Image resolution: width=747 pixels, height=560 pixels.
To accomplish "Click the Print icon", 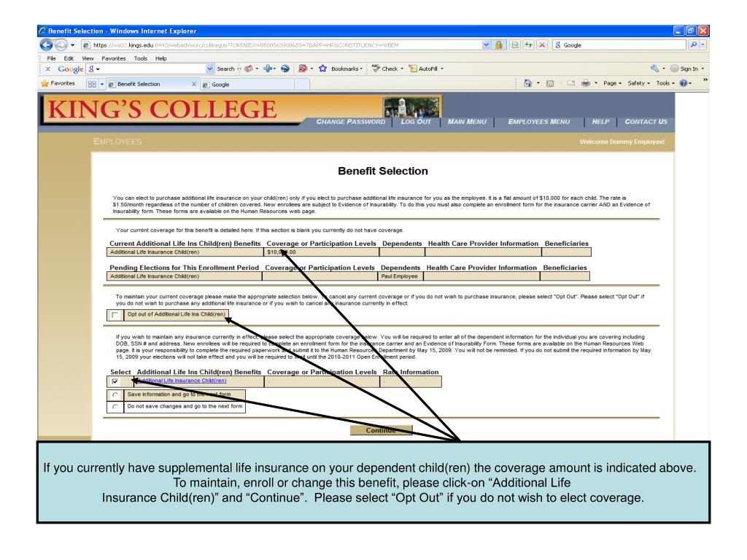I will 586,83.
